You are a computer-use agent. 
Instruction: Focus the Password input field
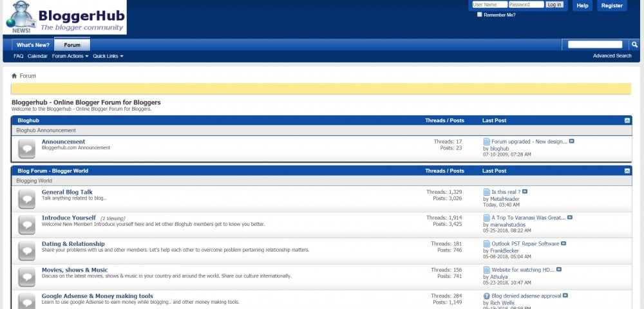click(526, 5)
